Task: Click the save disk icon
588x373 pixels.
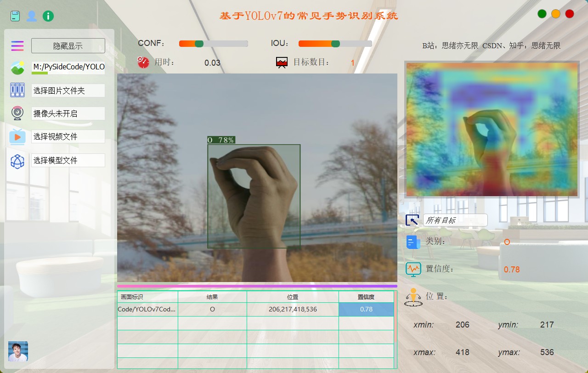Action: tap(16, 16)
